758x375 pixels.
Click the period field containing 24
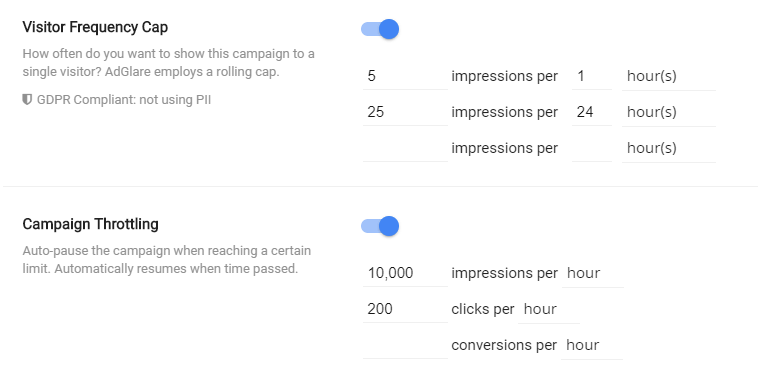coord(592,113)
